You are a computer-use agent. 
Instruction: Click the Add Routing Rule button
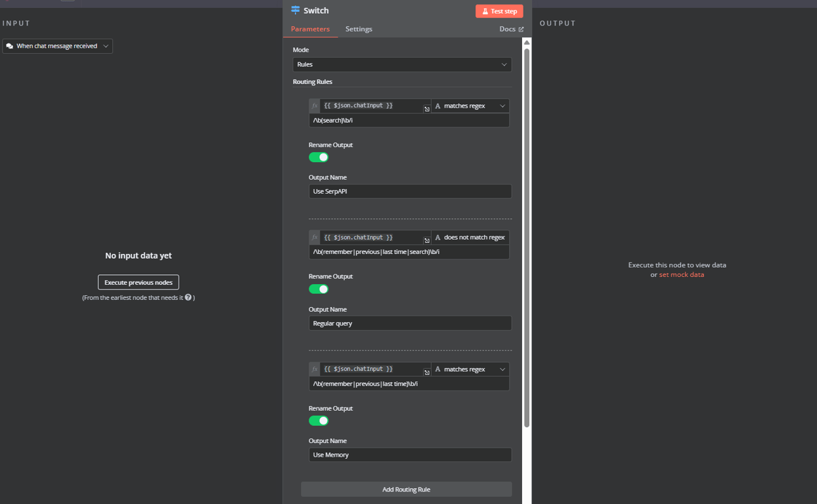click(406, 489)
